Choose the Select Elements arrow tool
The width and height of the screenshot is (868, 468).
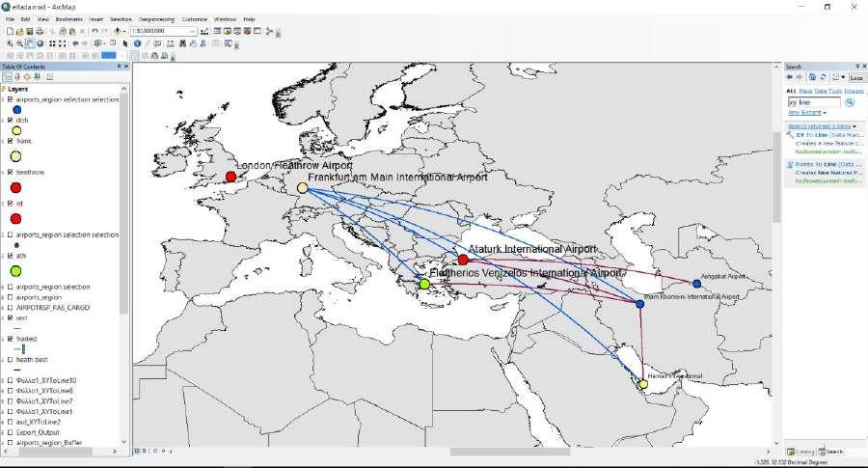point(125,43)
